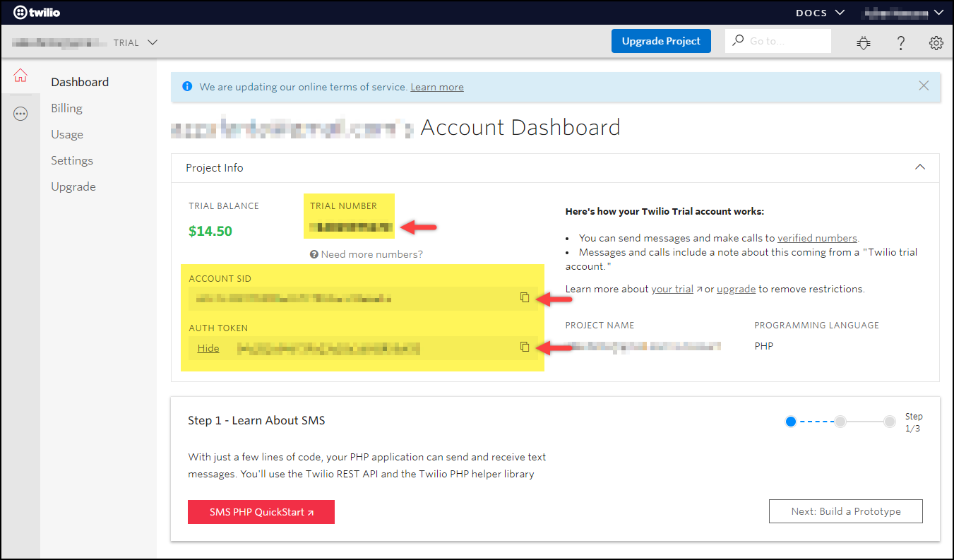Open the DOCS dropdown
This screenshot has width=954, height=560.
coord(820,13)
